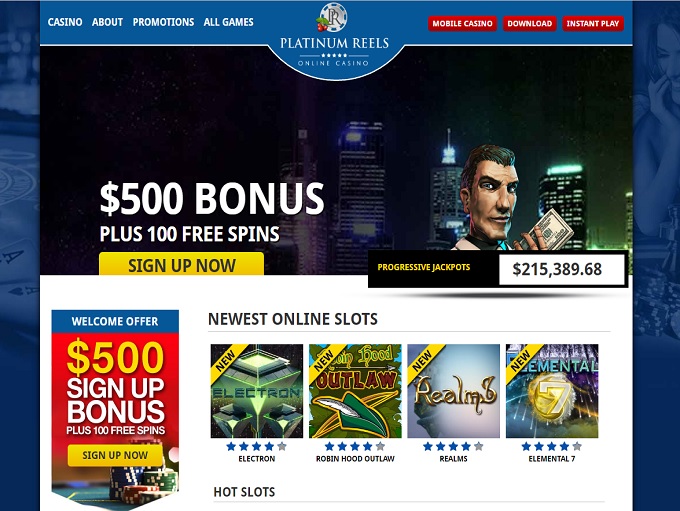This screenshot has height=511, width=680.
Task: Click the star rating under Electron
Action: pos(256,446)
